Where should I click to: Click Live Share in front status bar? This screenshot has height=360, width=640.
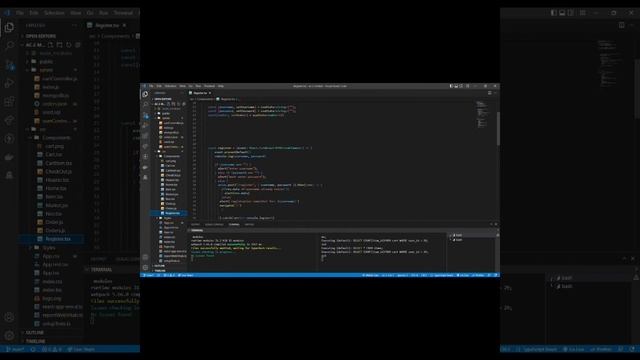pos(186,275)
